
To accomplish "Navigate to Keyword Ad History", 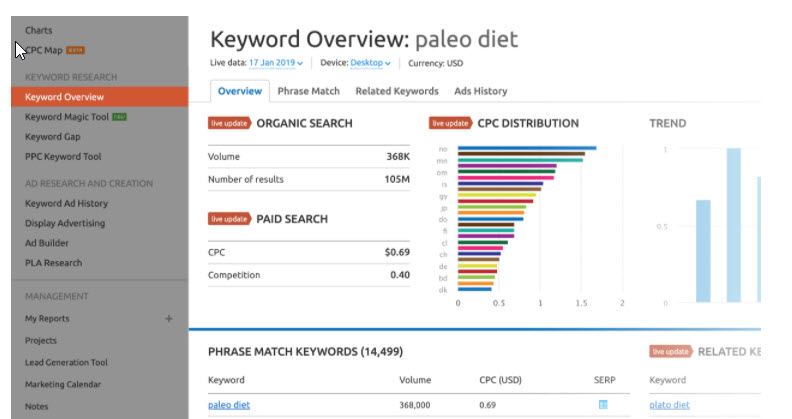I will tap(66, 203).
